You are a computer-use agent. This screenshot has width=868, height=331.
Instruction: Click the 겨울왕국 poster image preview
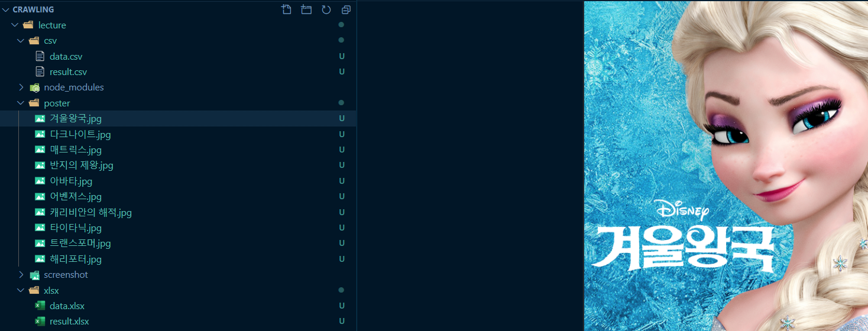726,166
